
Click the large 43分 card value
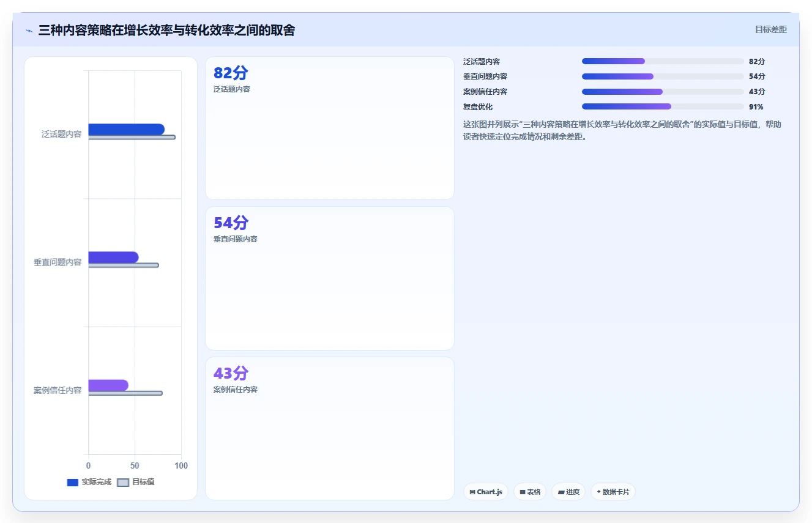pyautogui.click(x=231, y=373)
